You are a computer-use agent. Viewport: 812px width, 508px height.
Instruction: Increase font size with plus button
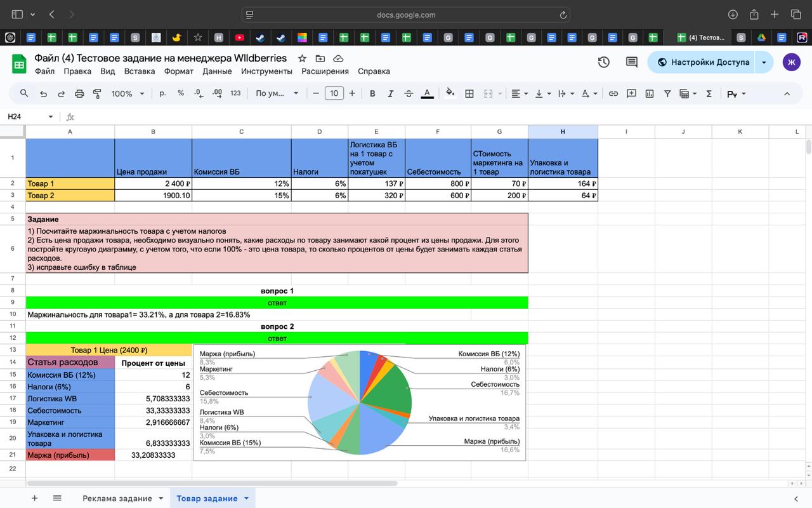352,93
